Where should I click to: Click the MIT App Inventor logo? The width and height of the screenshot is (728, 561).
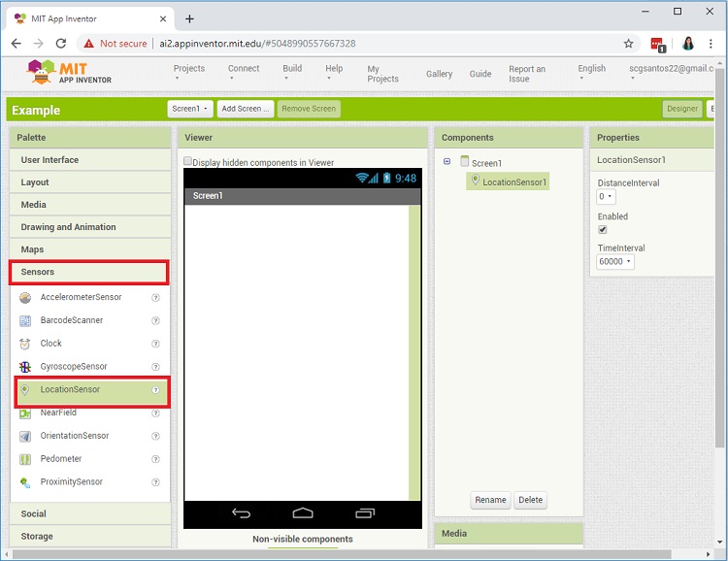click(x=69, y=73)
